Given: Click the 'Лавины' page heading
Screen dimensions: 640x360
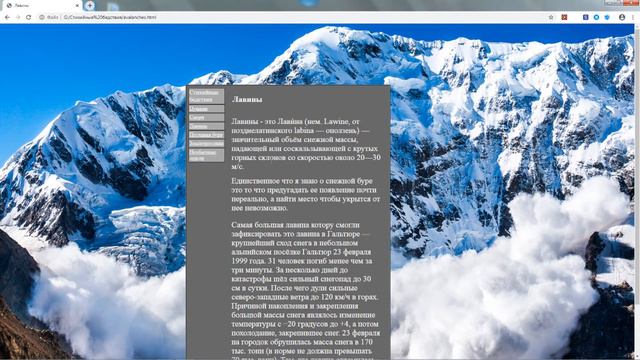Looking at the screenshot, I should [x=247, y=99].
